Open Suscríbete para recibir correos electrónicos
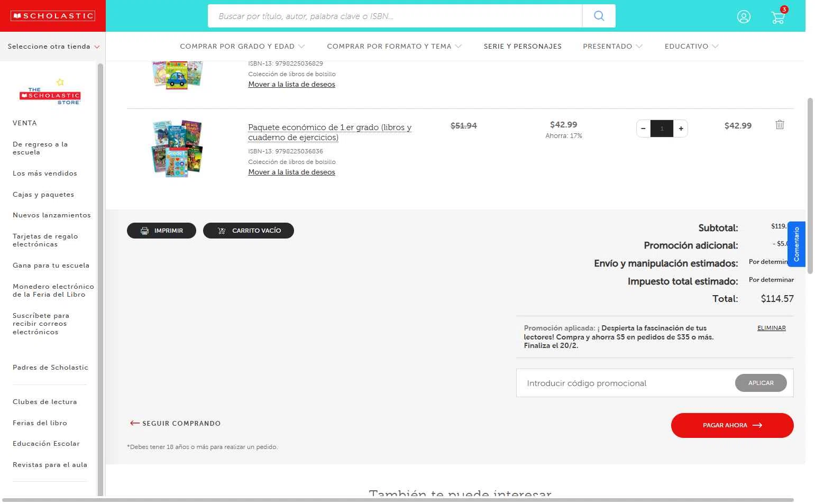 click(x=41, y=324)
